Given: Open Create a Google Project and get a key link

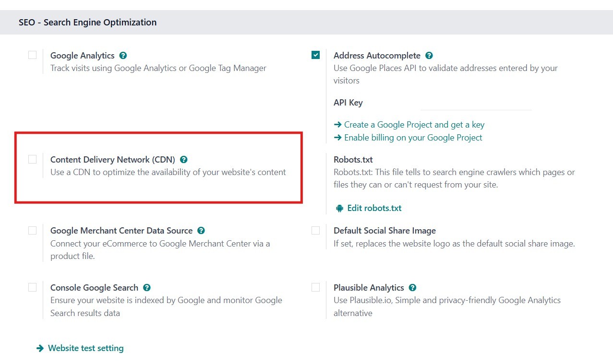Looking at the screenshot, I should 414,125.
